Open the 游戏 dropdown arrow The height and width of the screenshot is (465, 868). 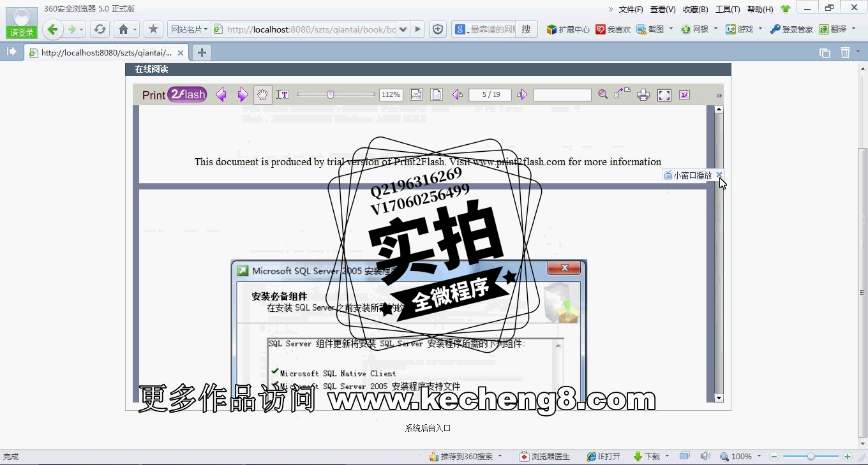[x=760, y=29]
